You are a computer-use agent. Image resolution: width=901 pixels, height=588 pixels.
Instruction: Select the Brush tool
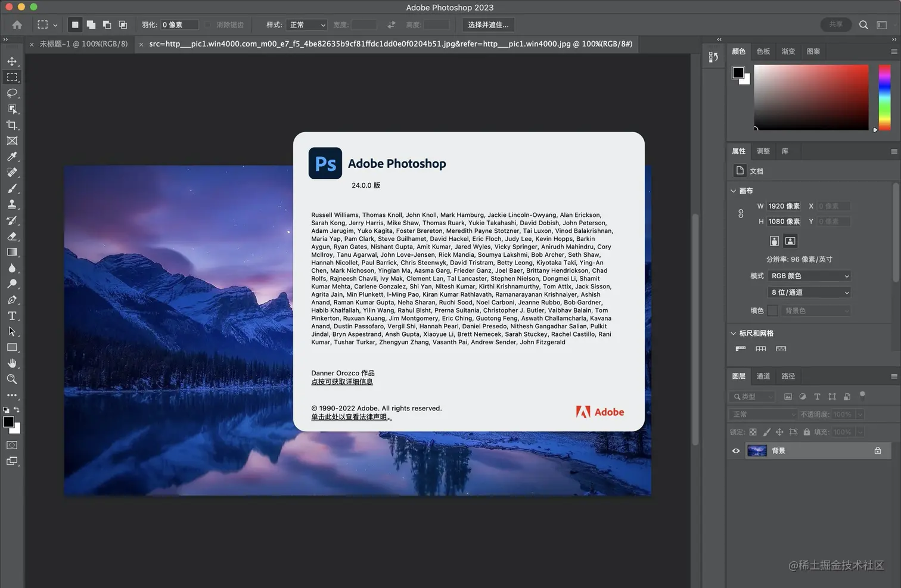pos(12,189)
